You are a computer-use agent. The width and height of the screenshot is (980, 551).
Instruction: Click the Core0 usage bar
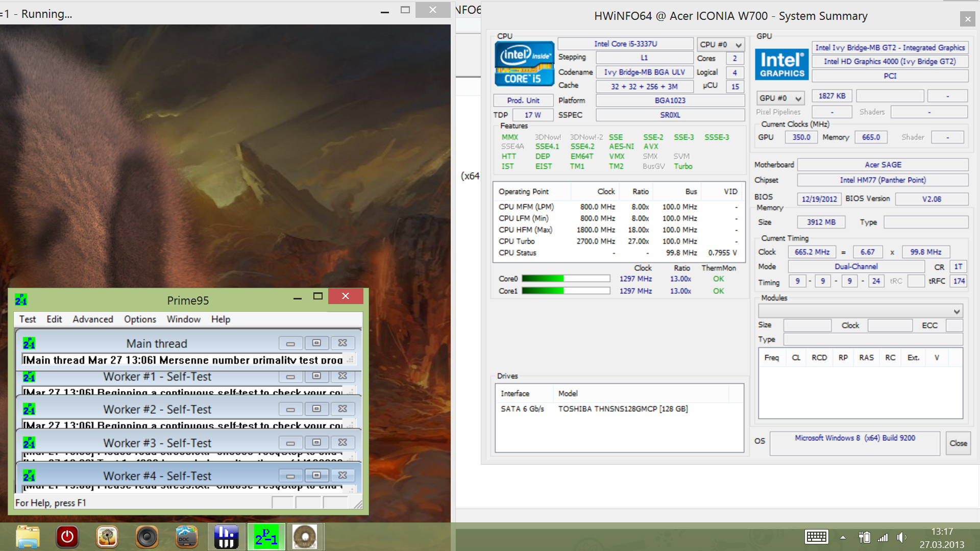566,279
